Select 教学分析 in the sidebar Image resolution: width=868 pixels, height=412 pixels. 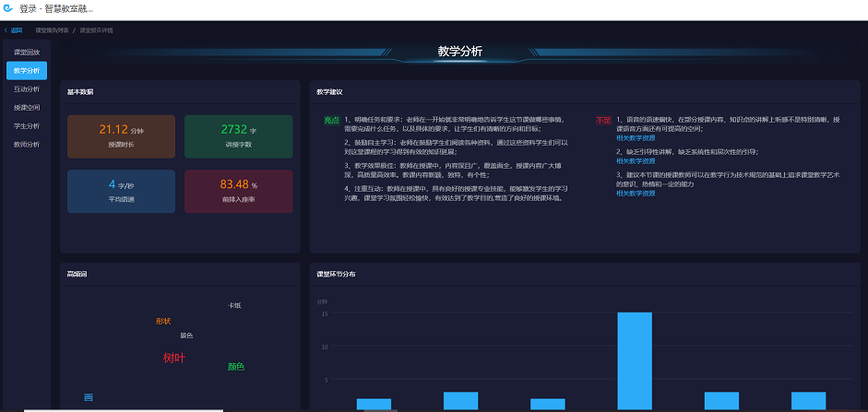[27, 70]
